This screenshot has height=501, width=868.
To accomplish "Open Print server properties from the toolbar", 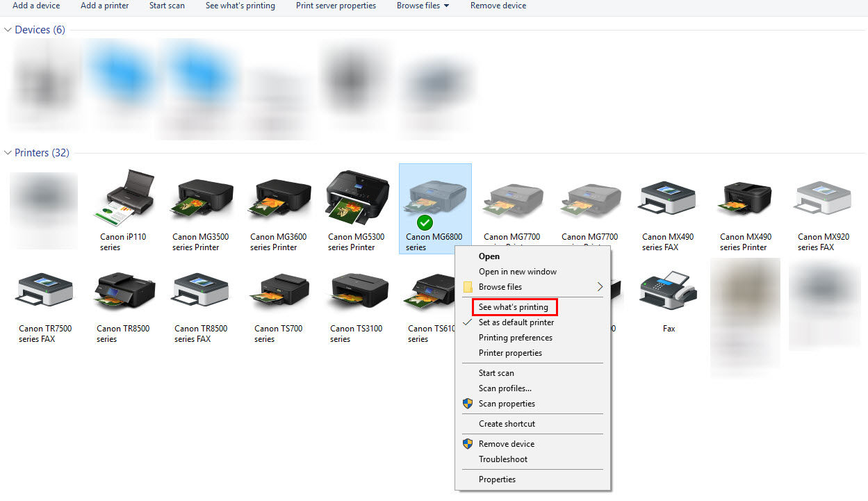I will point(336,6).
